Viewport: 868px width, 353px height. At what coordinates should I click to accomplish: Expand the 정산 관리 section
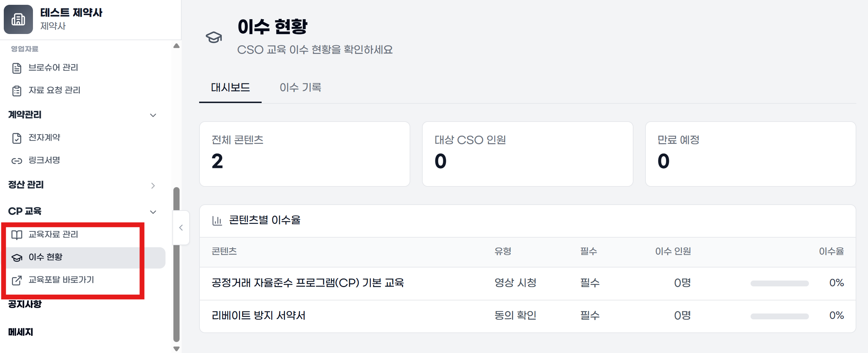153,185
